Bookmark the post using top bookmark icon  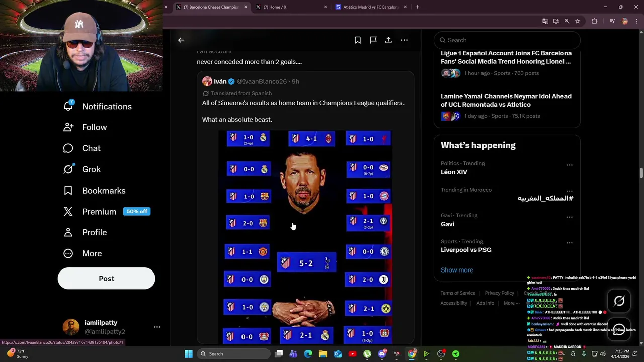(358, 40)
